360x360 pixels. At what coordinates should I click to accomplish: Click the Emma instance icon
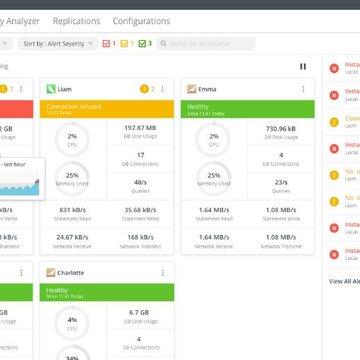pyautogui.click(x=191, y=89)
